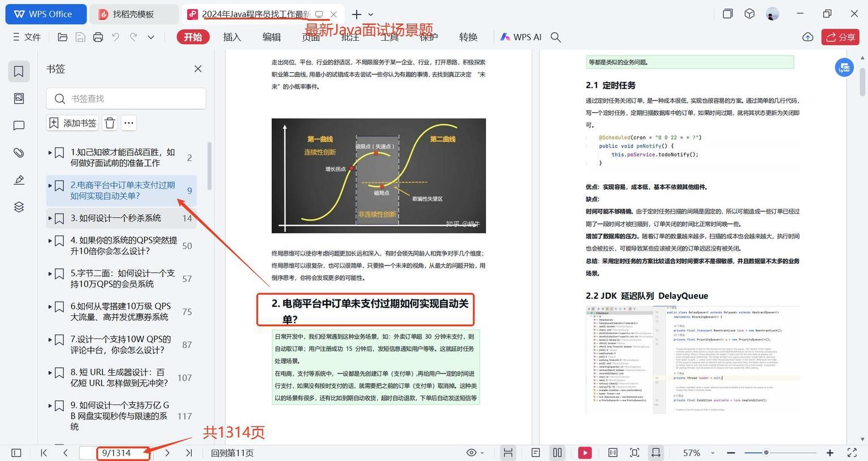Expand bookmark 4 QPS突然提升10倍

(x=50, y=241)
